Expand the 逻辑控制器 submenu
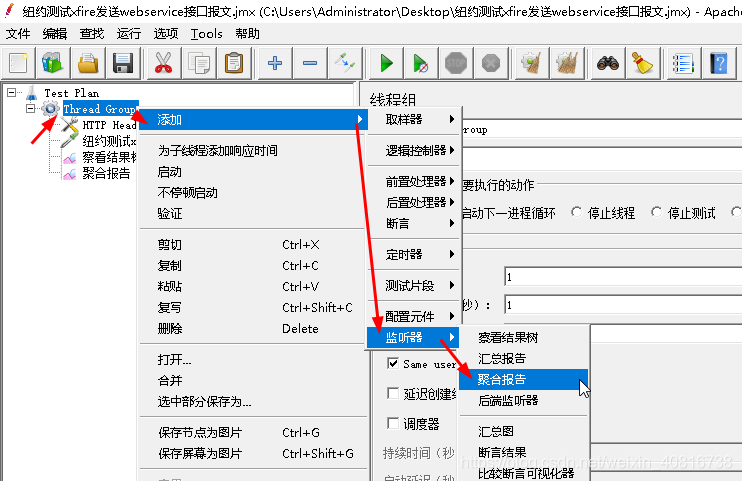The width and height of the screenshot is (742, 481). [413, 151]
